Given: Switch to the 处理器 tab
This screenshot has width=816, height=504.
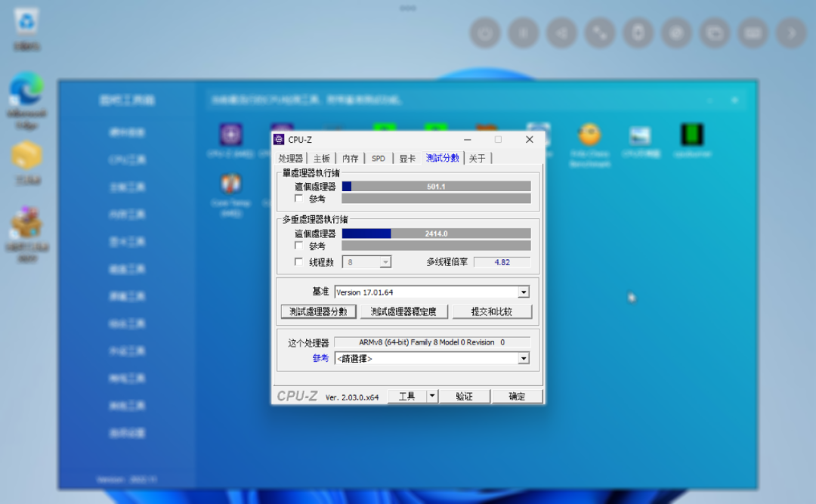Looking at the screenshot, I should pos(290,158).
